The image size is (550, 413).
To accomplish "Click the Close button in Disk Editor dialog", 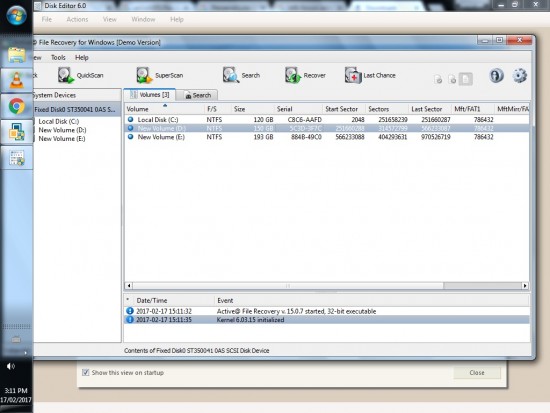I will (x=477, y=373).
